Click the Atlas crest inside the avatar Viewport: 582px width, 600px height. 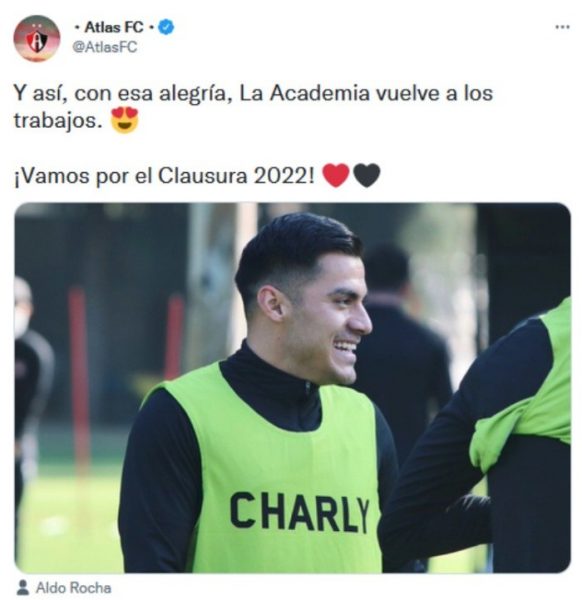click(x=37, y=40)
